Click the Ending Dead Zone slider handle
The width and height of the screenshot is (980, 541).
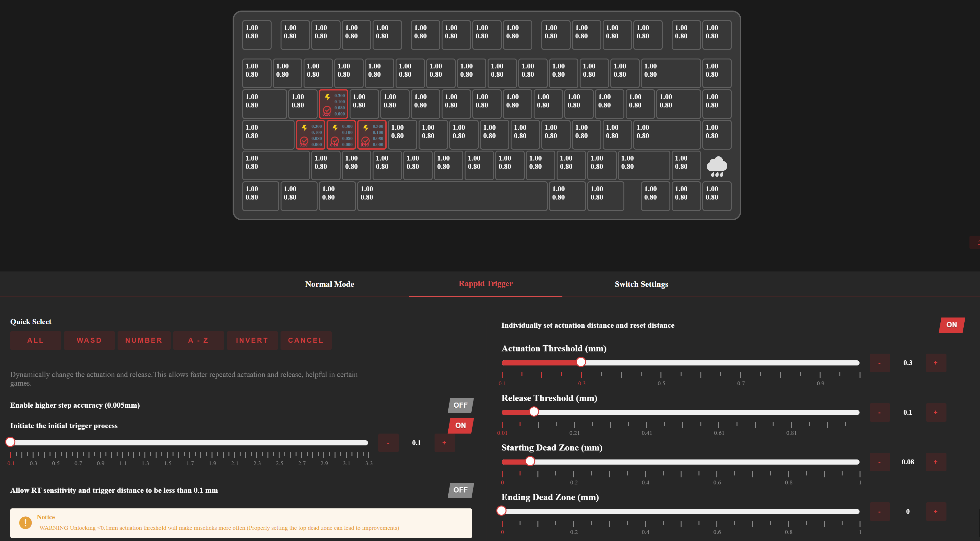501,511
